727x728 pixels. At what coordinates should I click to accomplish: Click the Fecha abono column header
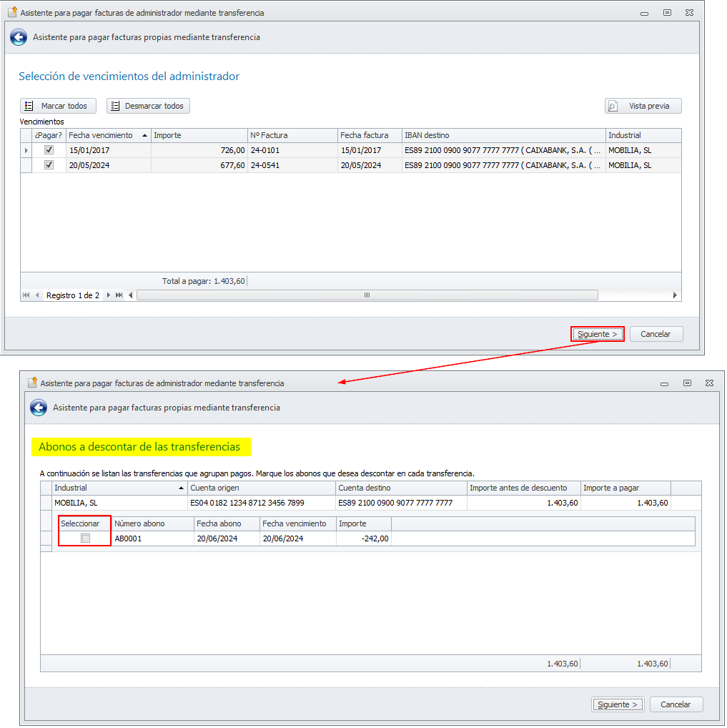pos(227,523)
